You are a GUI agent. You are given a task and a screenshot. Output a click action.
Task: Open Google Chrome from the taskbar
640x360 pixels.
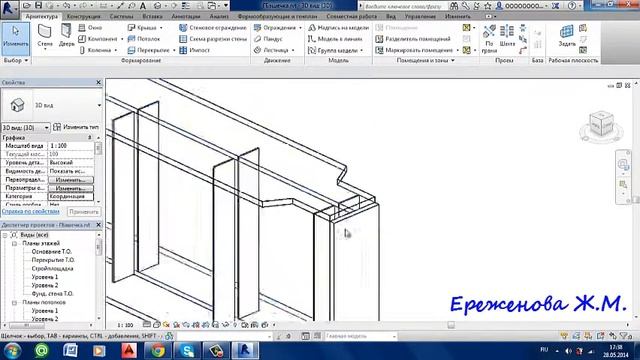click(x=158, y=351)
